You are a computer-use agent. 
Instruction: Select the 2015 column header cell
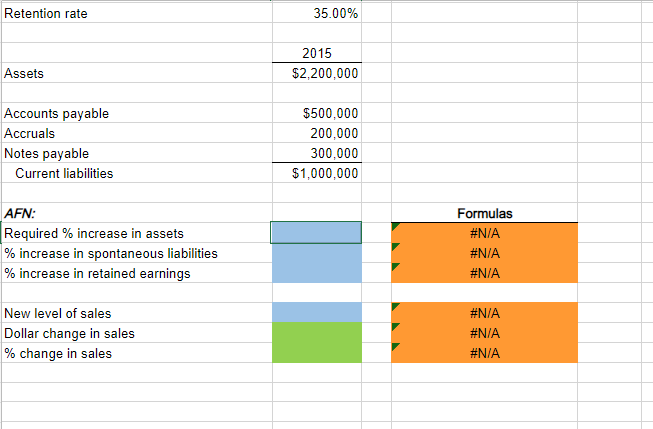(317, 53)
